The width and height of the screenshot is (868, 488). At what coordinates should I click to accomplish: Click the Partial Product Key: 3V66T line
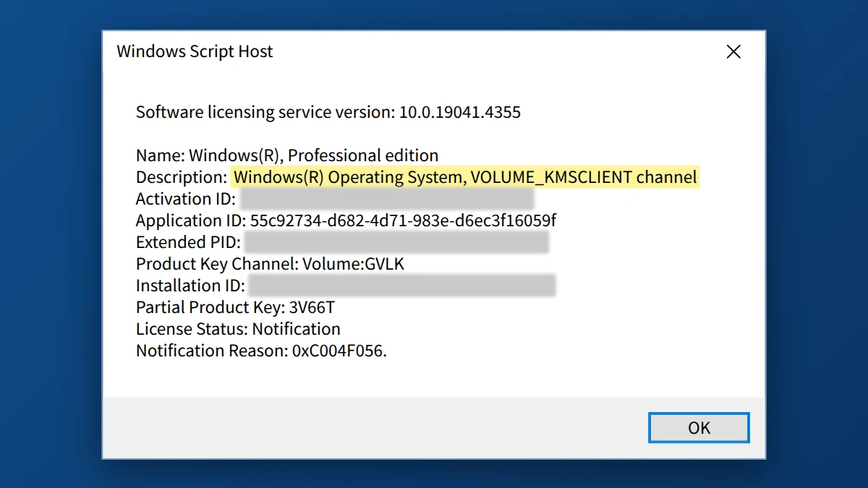point(236,307)
